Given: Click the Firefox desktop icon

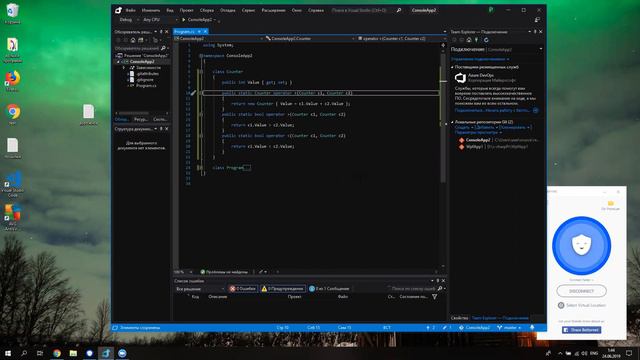Looking at the screenshot, I should coord(13,80).
